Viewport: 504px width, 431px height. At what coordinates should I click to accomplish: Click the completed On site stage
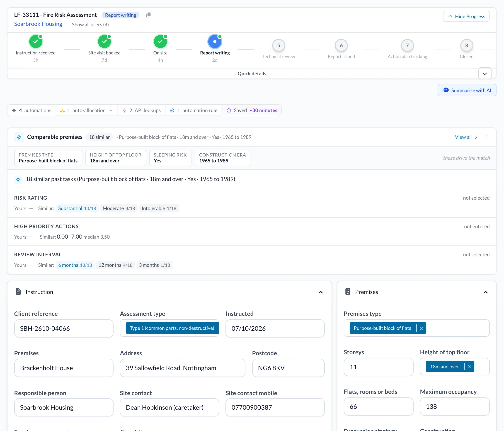(160, 42)
